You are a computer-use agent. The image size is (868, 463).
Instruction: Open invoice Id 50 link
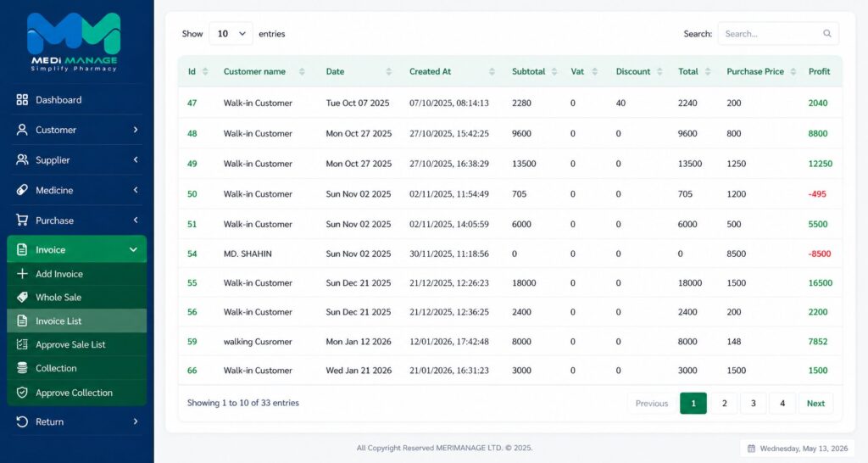point(192,194)
